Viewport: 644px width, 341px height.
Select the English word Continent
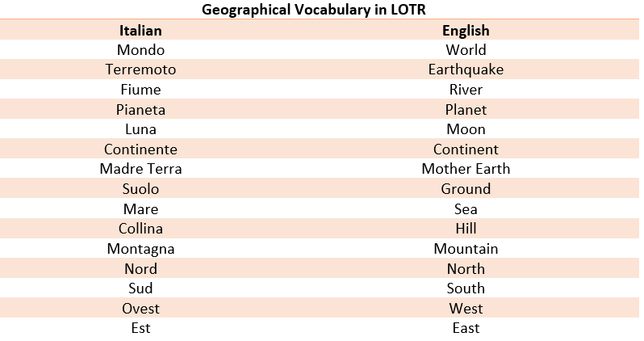tap(466, 149)
